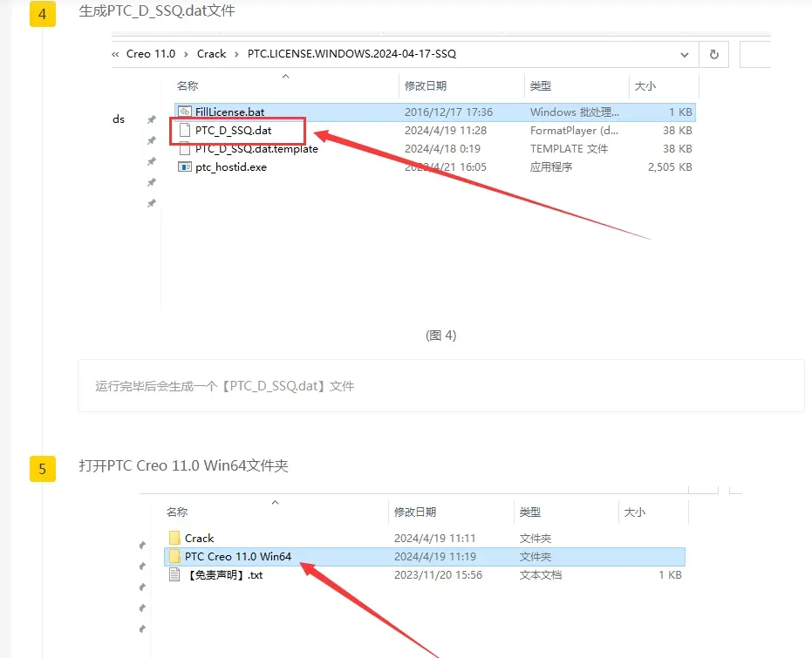
Task: Click the 免责声明 text document icon
Action: point(174,574)
